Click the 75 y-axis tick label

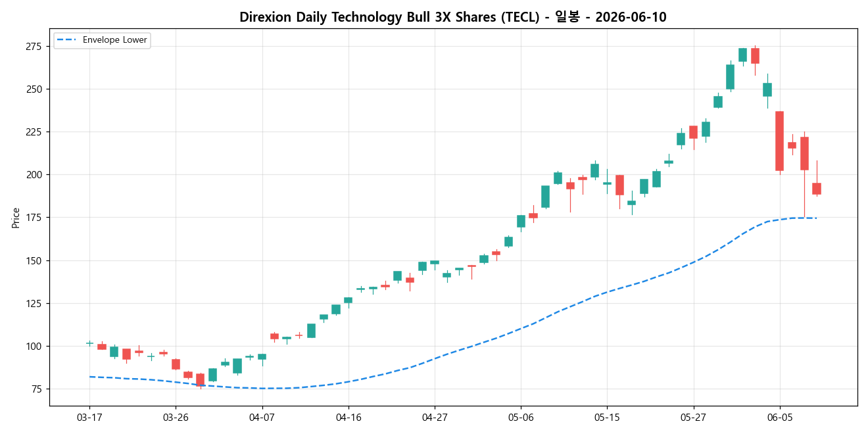pos(37,389)
